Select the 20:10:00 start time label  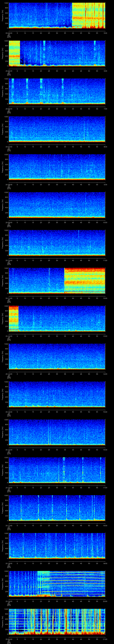[9, 260]
